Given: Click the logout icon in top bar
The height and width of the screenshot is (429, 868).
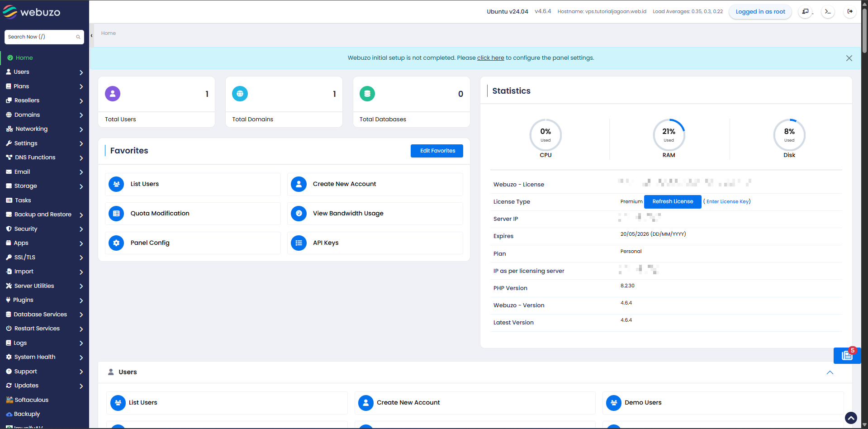Looking at the screenshot, I should click(850, 12).
